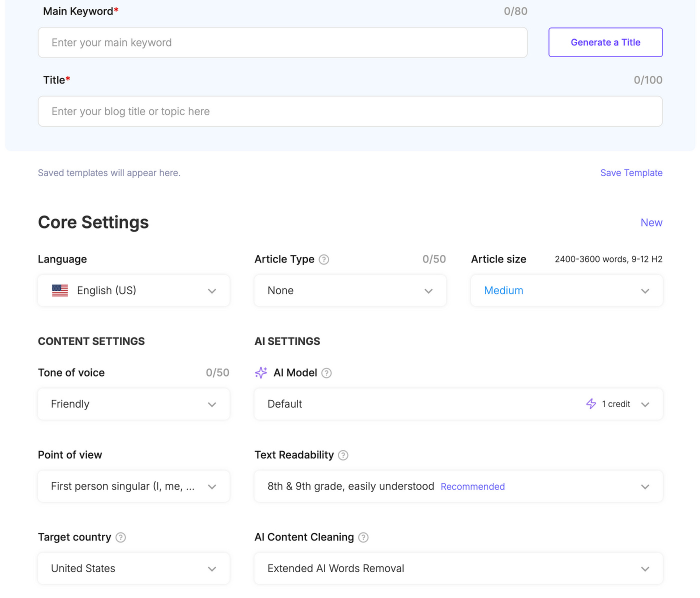700x598 pixels.
Task: Click the Generate a Title button
Action: point(605,42)
